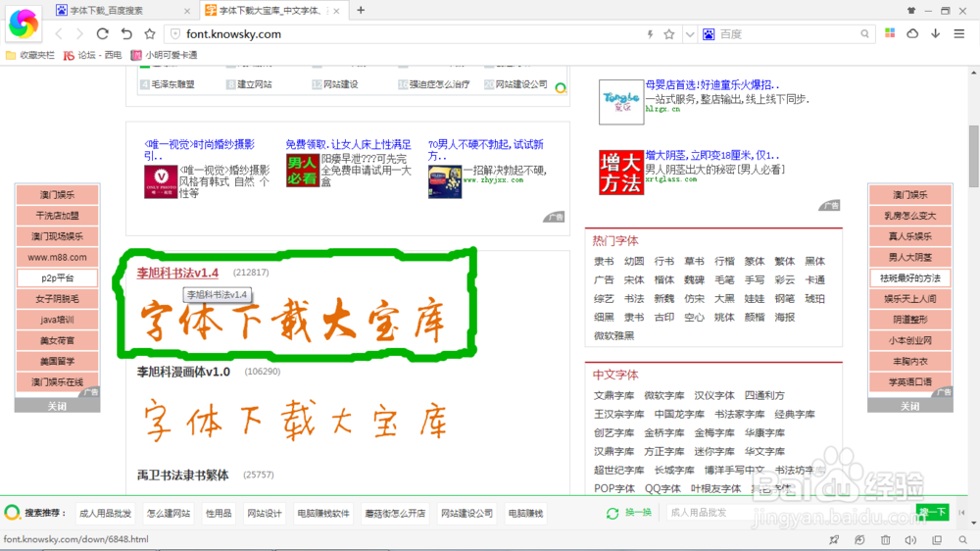Click the cloud sync icon in toolbar
Screen dimensions: 980x551
pos(912,33)
